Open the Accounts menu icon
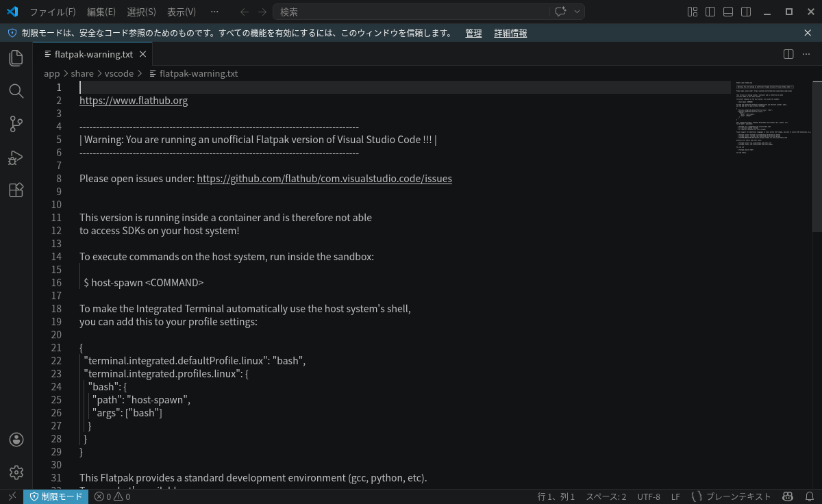The image size is (822, 504). (16, 440)
